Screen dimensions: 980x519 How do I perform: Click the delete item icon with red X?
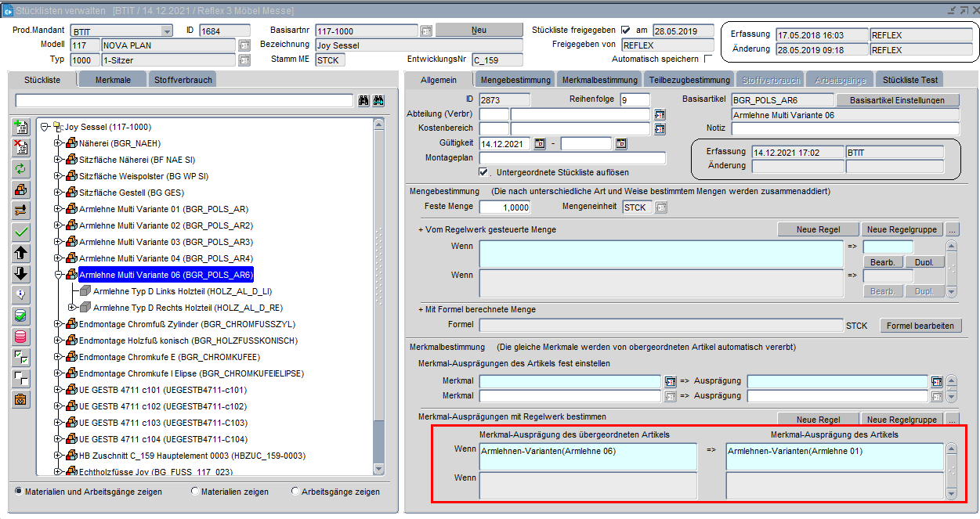(21, 147)
